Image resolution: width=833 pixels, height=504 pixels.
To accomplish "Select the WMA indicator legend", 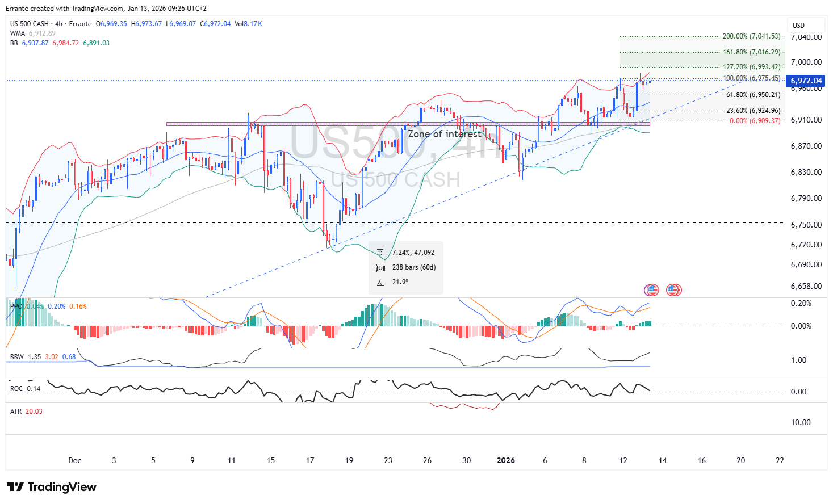I will (x=18, y=33).
